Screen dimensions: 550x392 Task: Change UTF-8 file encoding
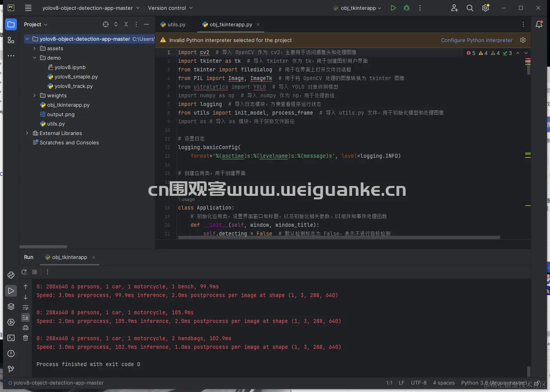(418, 383)
